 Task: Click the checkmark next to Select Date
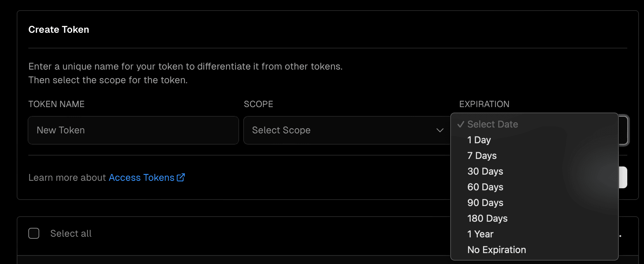pos(461,124)
